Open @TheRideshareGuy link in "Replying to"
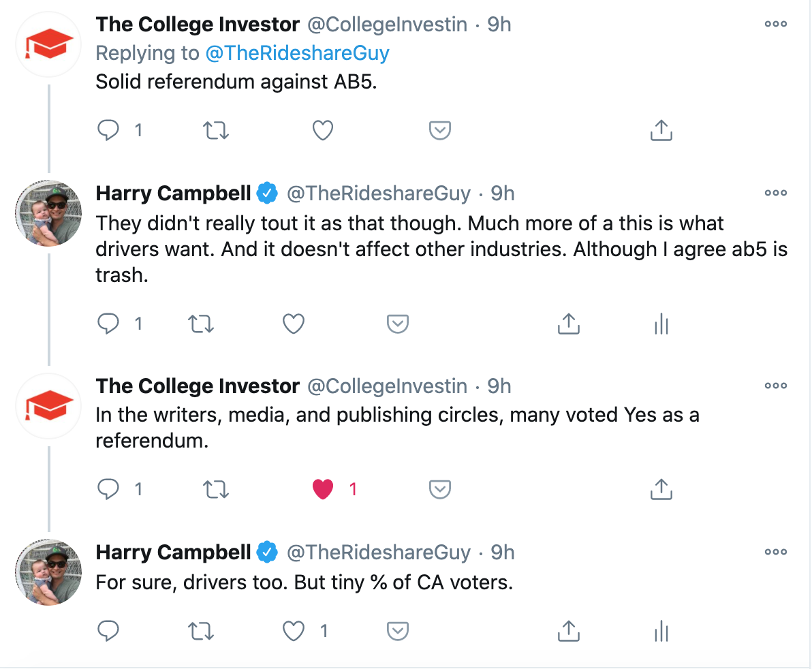 297,53
